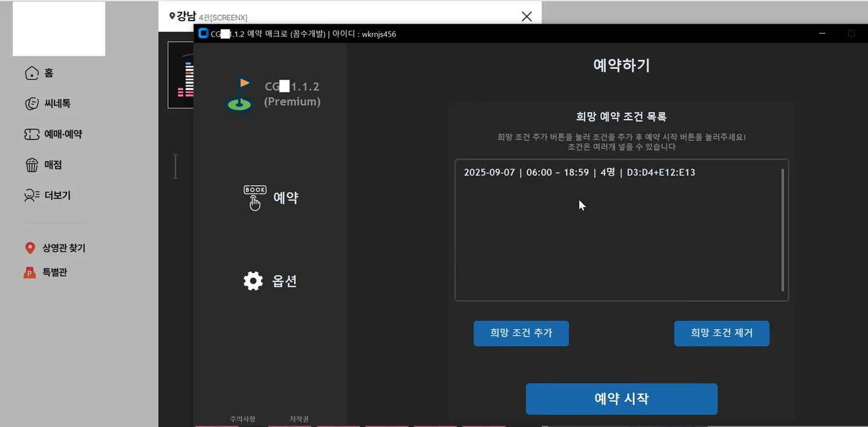The image size is (868, 427).
Task: Open the 더보기 more menu icon
Action: [x=31, y=195]
